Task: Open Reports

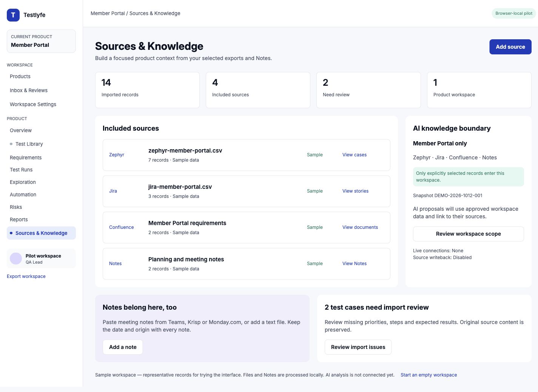Action: pyautogui.click(x=19, y=219)
